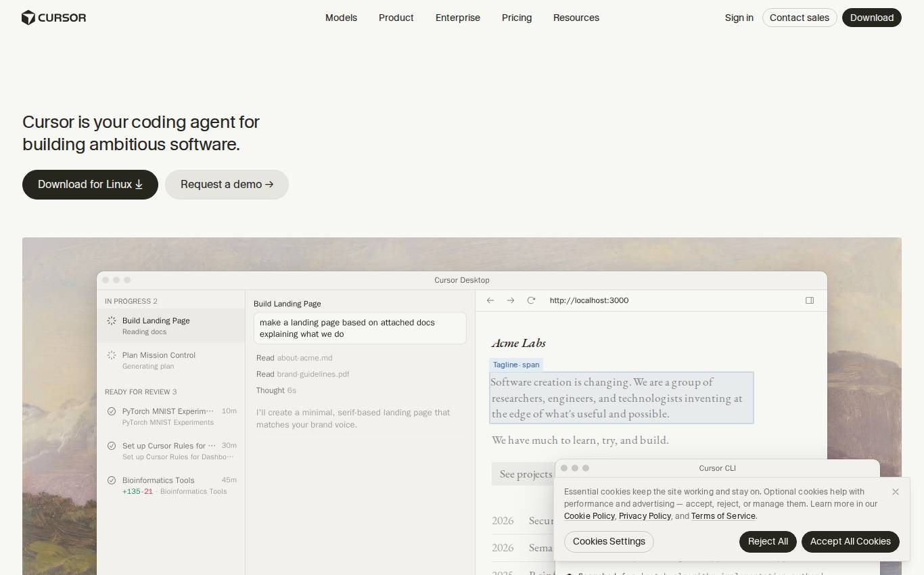Open the PyTorch MNIST Experiments task
924x575 pixels.
click(x=170, y=417)
